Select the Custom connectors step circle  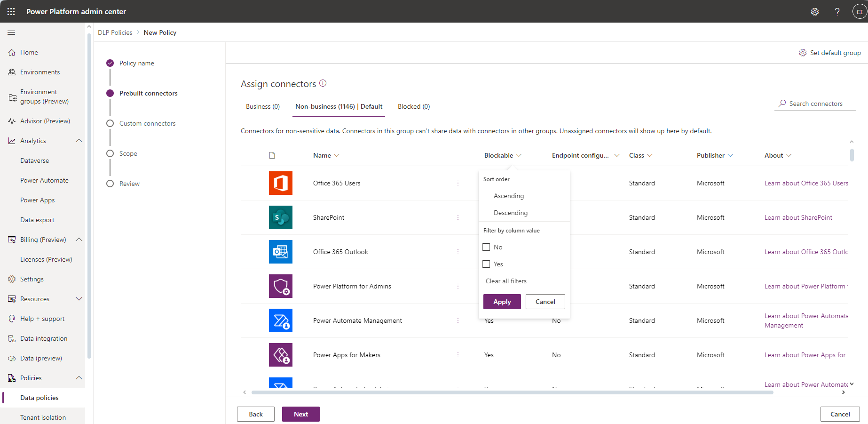click(110, 123)
